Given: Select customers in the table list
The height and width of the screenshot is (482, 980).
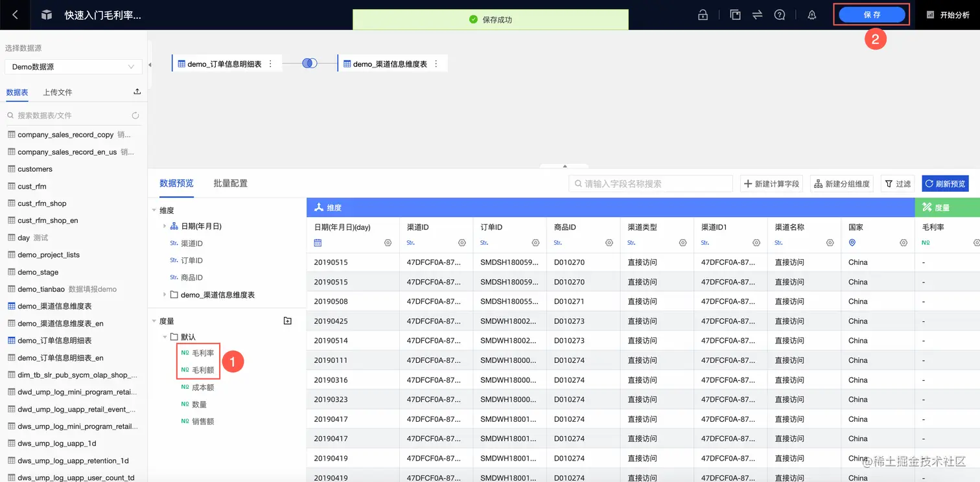Looking at the screenshot, I should (35, 169).
